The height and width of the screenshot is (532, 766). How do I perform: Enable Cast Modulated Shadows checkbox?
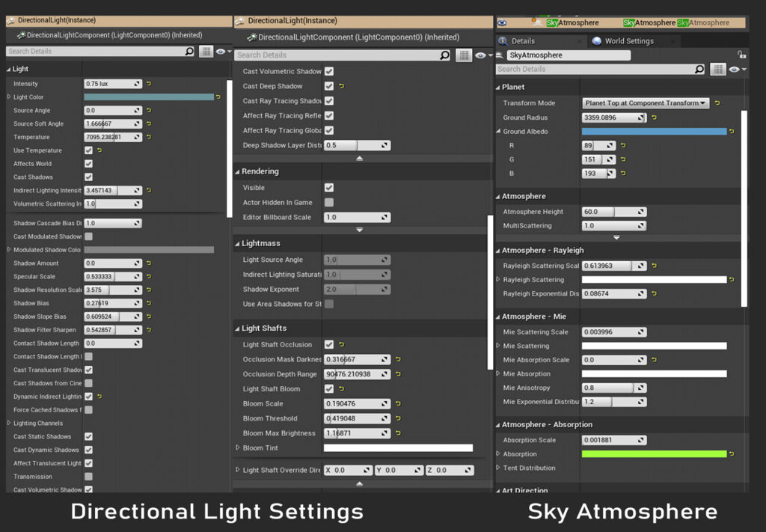pyautogui.click(x=88, y=236)
